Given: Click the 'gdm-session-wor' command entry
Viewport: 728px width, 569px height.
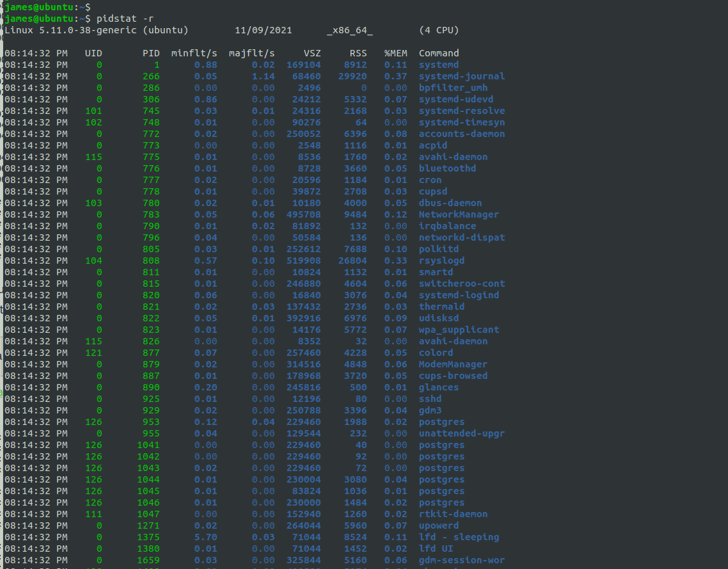Looking at the screenshot, I should [x=462, y=560].
